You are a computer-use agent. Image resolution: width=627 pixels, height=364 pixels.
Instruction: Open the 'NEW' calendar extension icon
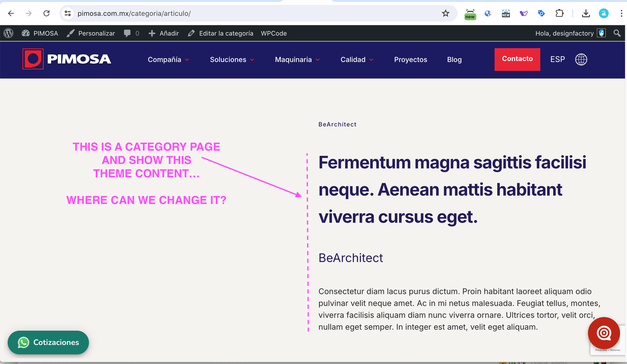[506, 13]
